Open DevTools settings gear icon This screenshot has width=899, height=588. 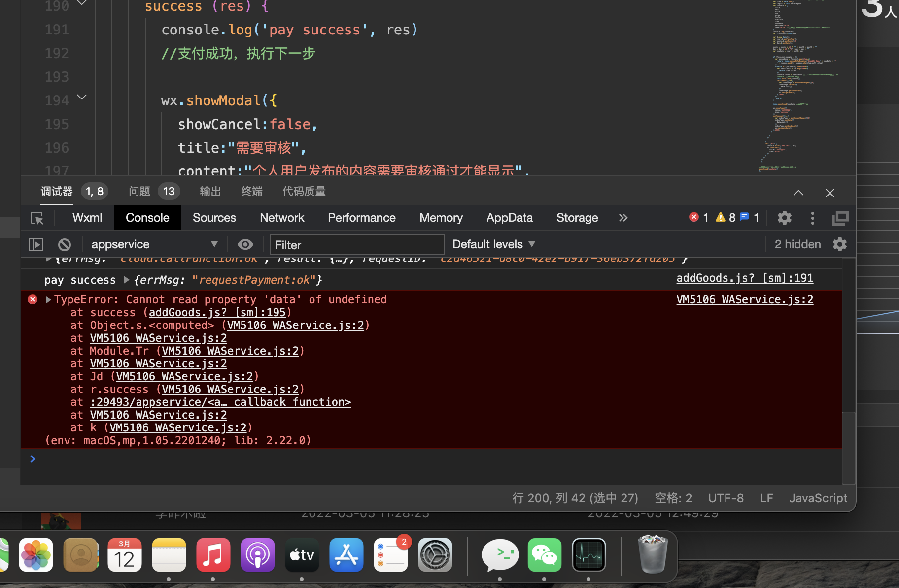click(785, 218)
